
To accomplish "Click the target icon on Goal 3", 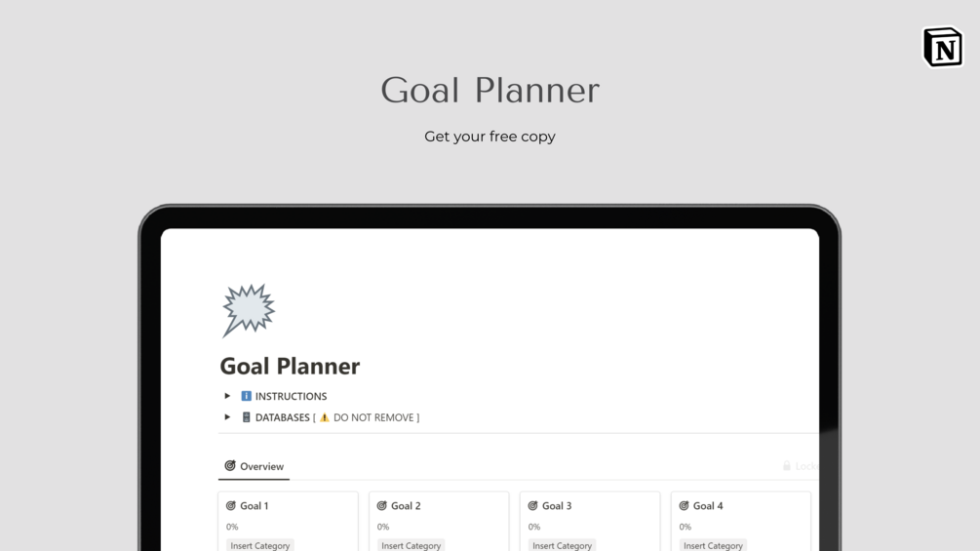I will point(533,505).
